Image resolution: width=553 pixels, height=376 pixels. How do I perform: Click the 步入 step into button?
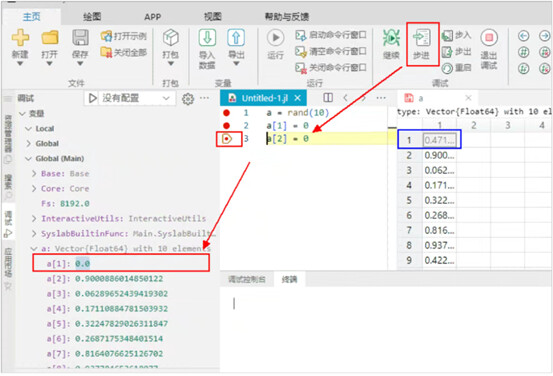(x=456, y=35)
